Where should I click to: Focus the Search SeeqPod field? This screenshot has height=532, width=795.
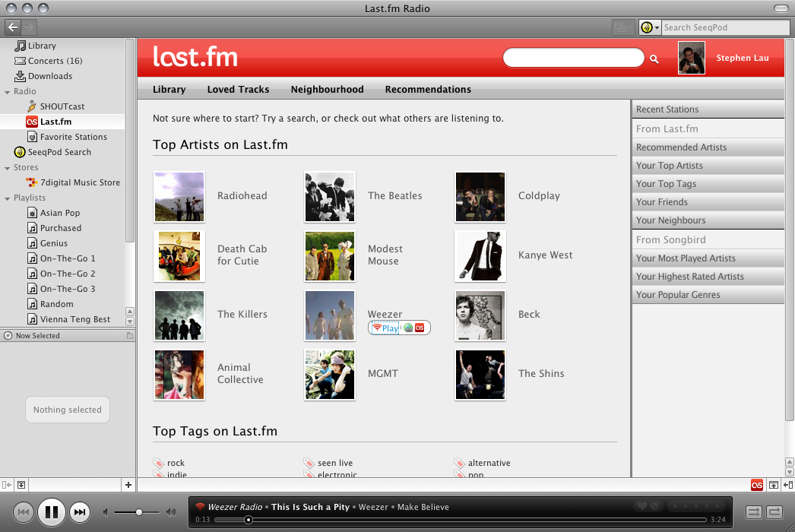[725, 27]
